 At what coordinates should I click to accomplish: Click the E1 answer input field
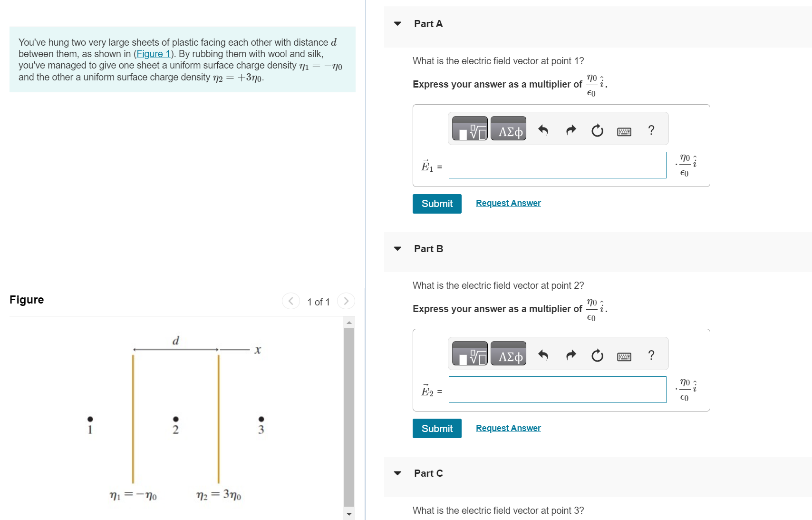(557, 165)
